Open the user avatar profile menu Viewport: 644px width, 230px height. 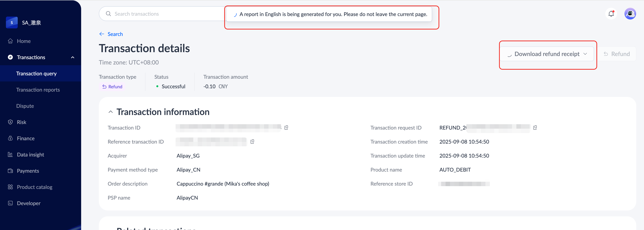(630, 14)
